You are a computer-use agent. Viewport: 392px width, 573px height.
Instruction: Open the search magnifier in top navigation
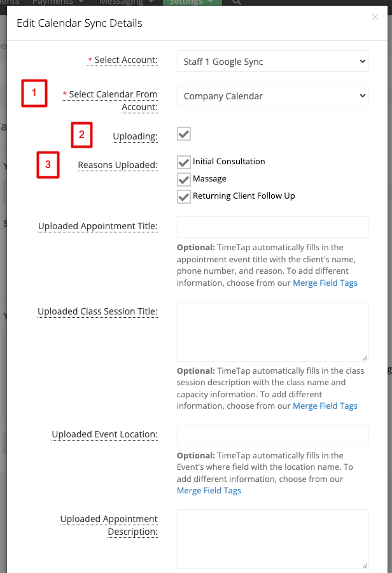tap(237, 2)
